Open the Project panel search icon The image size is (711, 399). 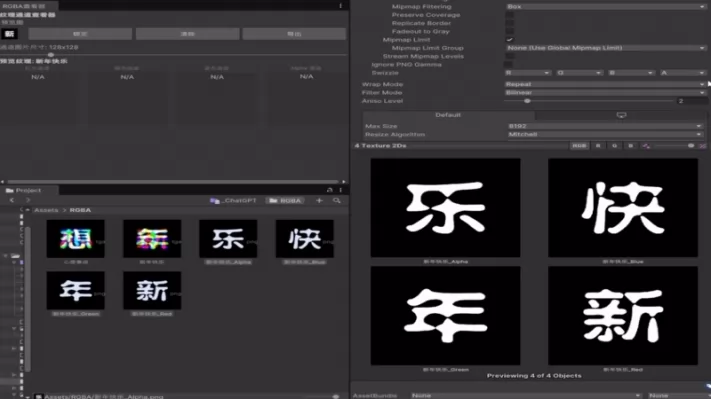click(336, 200)
